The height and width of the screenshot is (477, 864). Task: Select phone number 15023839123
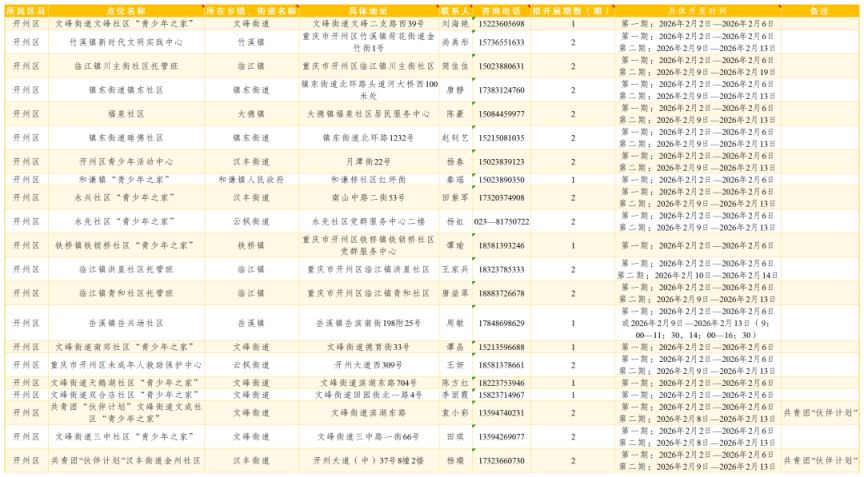(501, 162)
